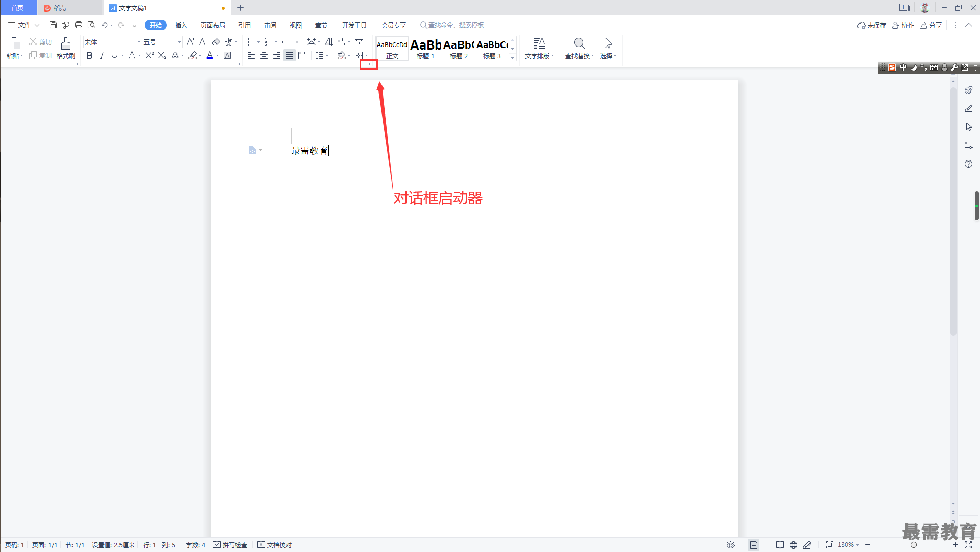This screenshot has width=980, height=552.
Task: Click the Sort (A-Z) icon
Action: pos(329,42)
